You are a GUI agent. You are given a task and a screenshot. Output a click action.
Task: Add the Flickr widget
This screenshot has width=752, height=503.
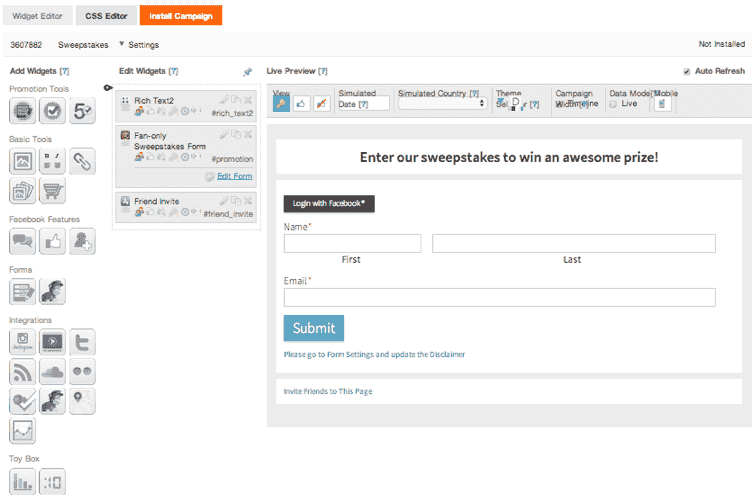tap(82, 372)
